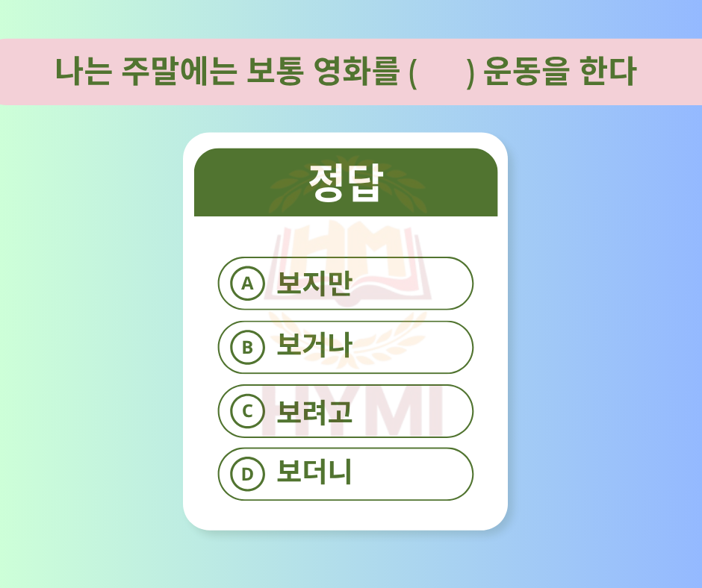Click the laurel wreath behind 정답

click(348, 184)
